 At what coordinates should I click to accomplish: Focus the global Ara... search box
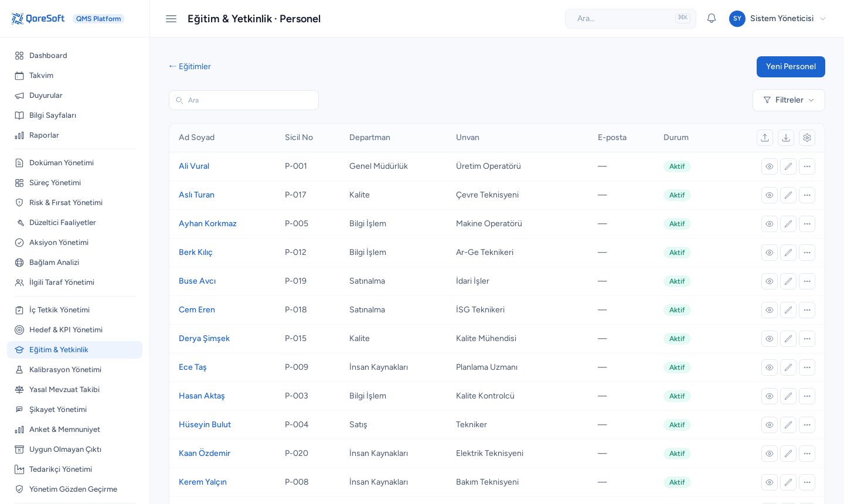[631, 19]
